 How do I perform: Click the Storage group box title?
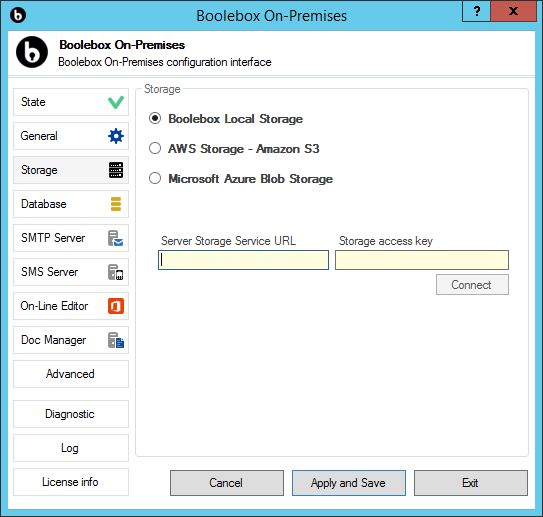(x=162, y=89)
